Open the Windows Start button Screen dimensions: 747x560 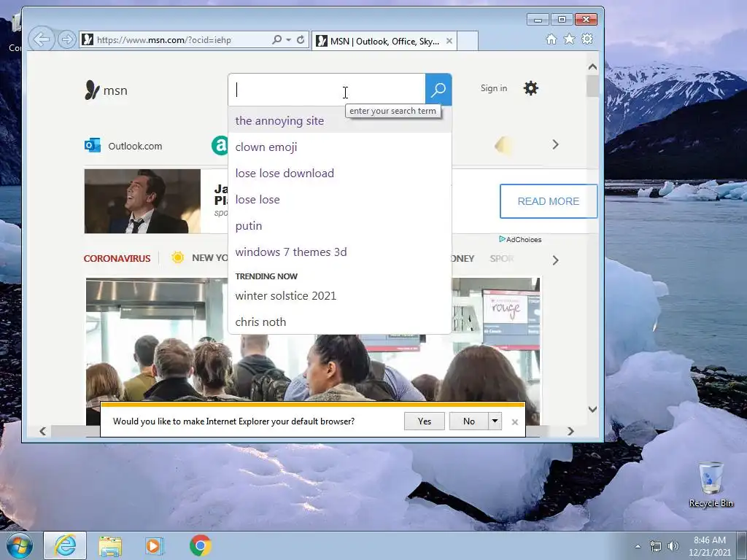point(20,545)
